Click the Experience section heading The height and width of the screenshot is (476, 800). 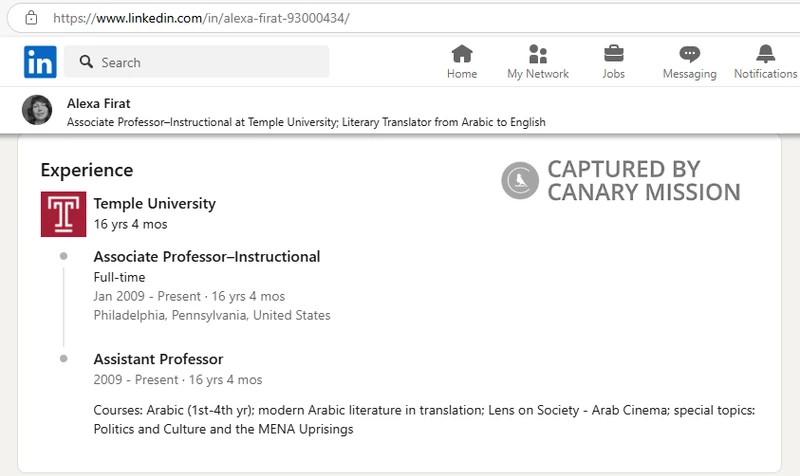click(86, 170)
